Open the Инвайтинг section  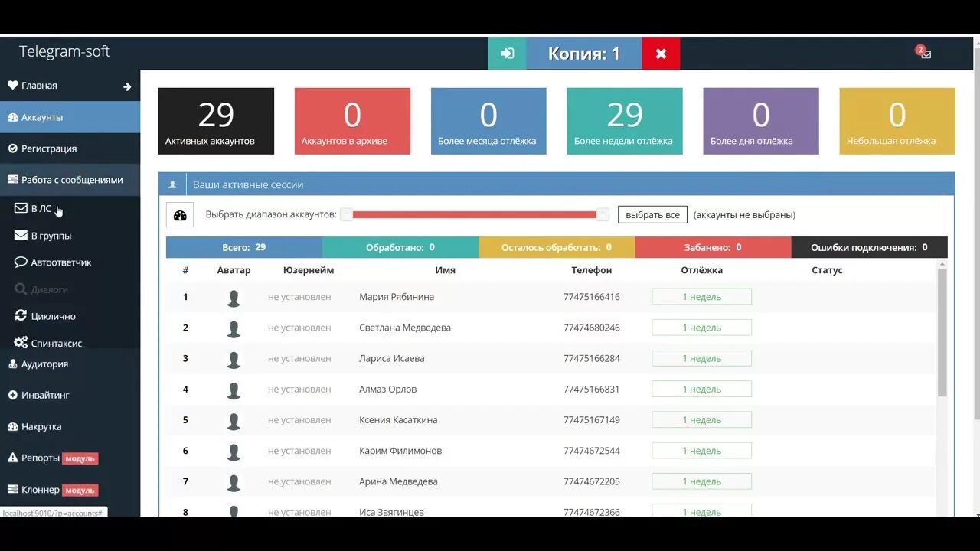70,396
